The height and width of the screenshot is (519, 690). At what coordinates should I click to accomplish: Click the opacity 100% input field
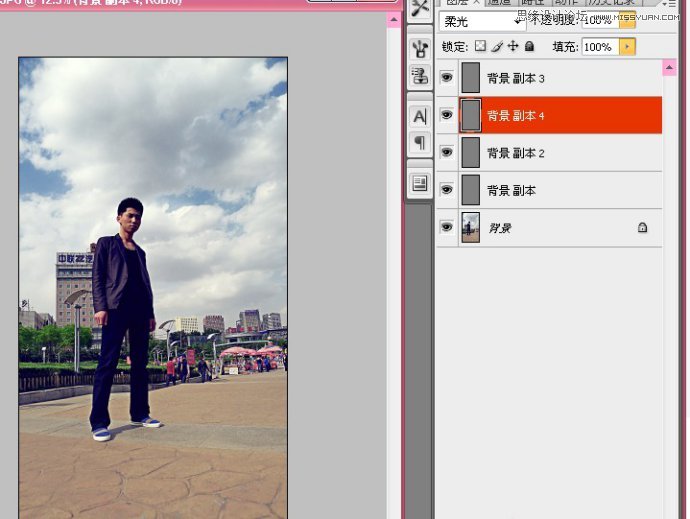(x=601, y=21)
